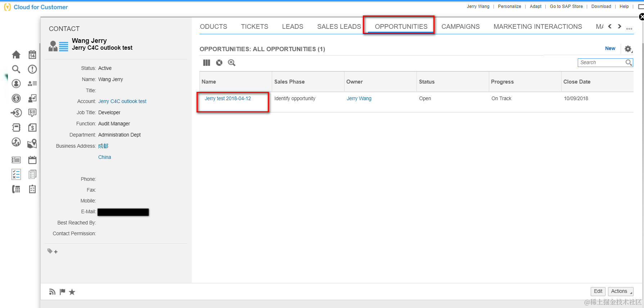Screen dimensions: 644x308
Task: Click the clipboard checklist sidebar icon
Action: point(32,189)
